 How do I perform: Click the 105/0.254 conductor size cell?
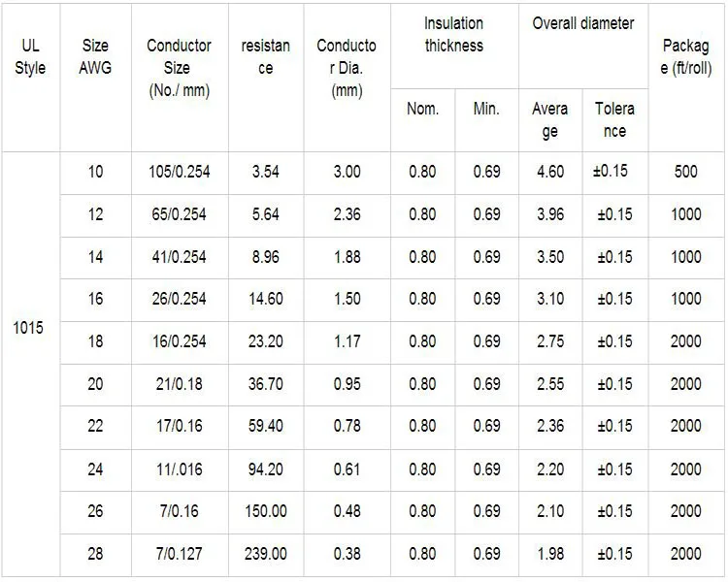(179, 172)
